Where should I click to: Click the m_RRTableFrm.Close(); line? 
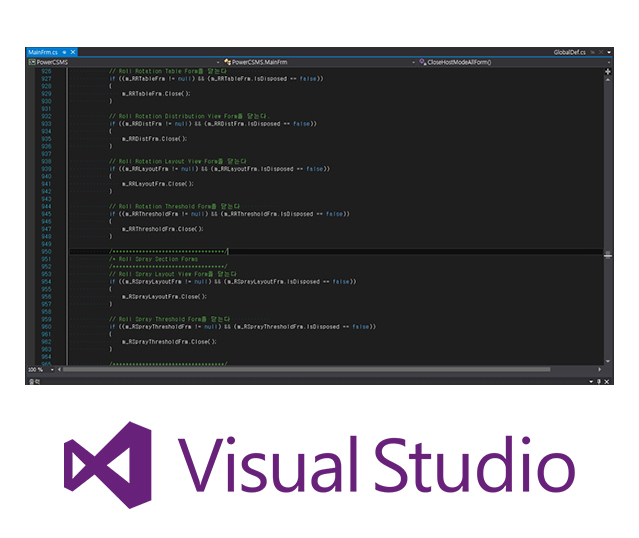point(156,94)
